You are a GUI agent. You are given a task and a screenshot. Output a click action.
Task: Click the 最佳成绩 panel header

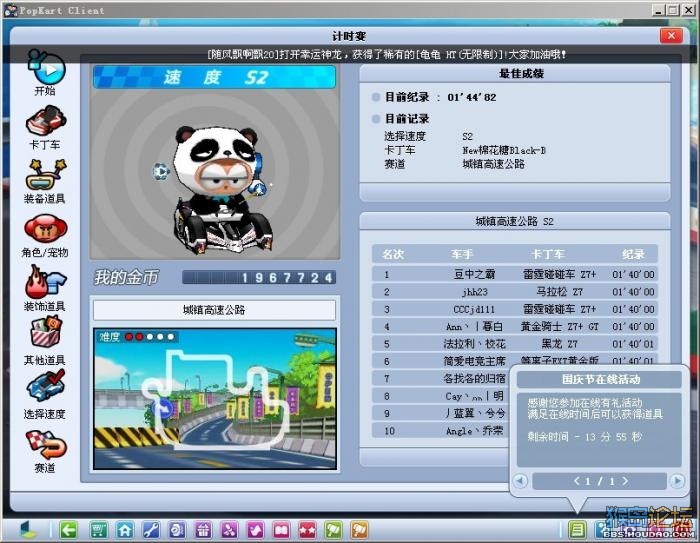[x=515, y=74]
